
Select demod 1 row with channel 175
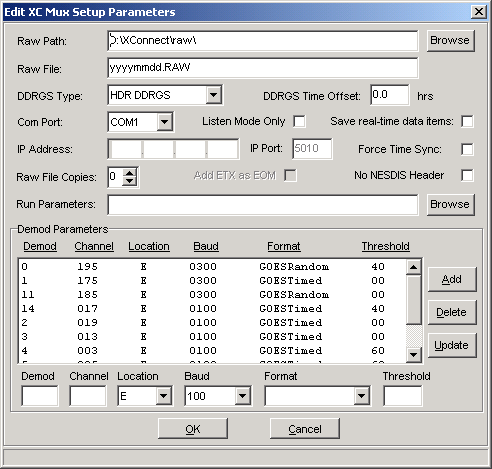[x=212, y=281]
